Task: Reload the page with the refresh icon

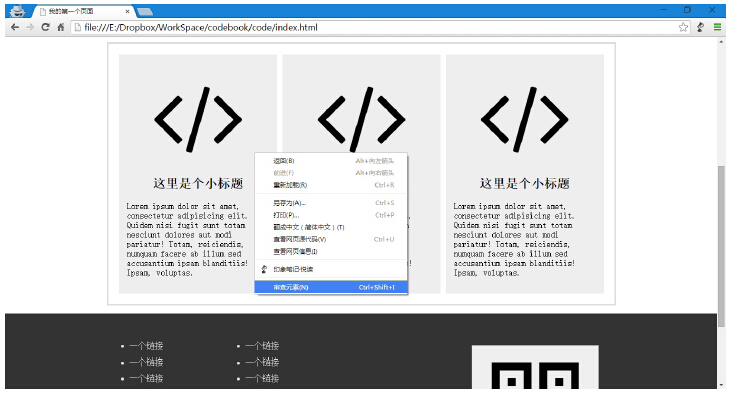Action: (45, 27)
